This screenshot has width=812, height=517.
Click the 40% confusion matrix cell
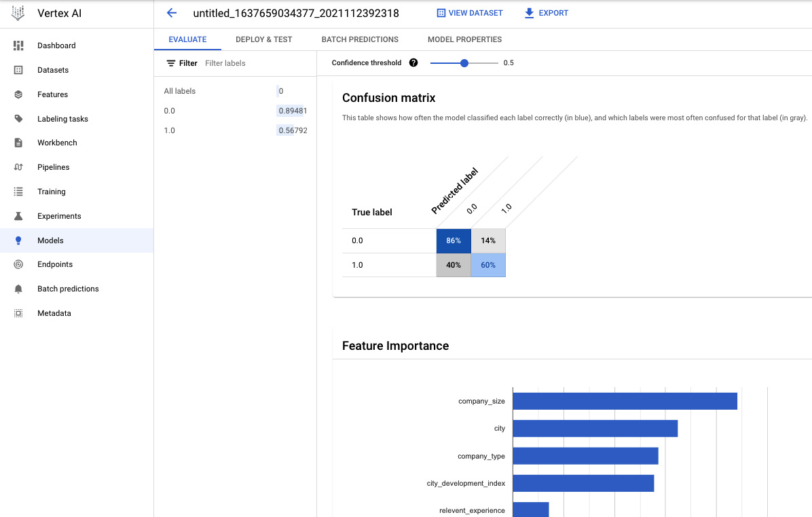tap(454, 265)
